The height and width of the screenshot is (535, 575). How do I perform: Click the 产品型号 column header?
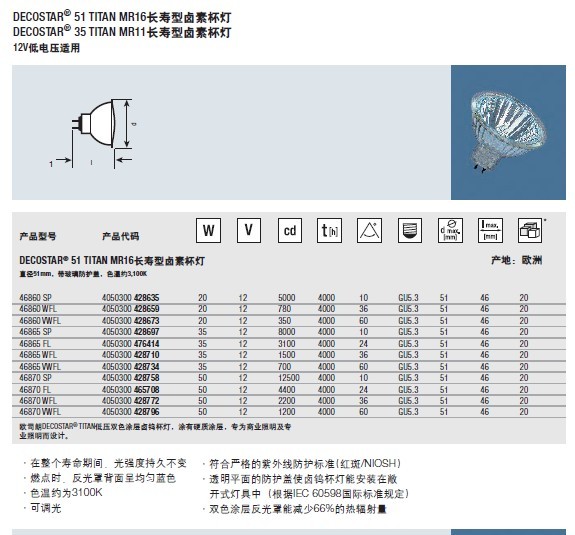(x=38, y=236)
